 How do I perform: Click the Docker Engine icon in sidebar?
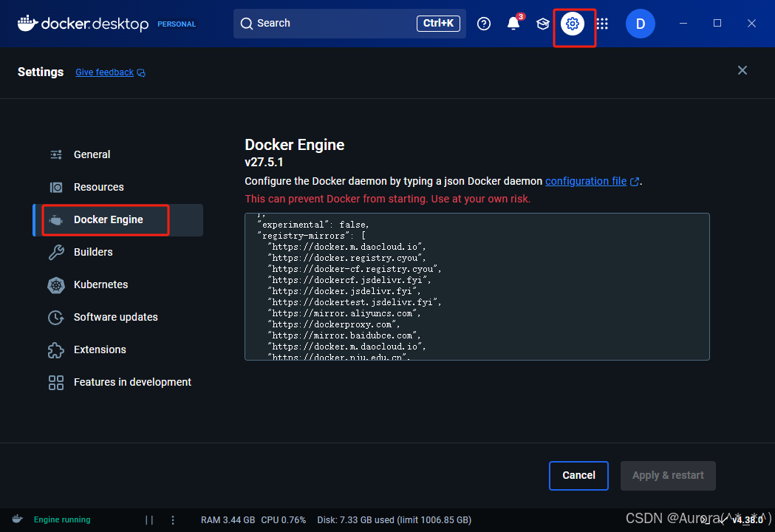click(x=56, y=220)
